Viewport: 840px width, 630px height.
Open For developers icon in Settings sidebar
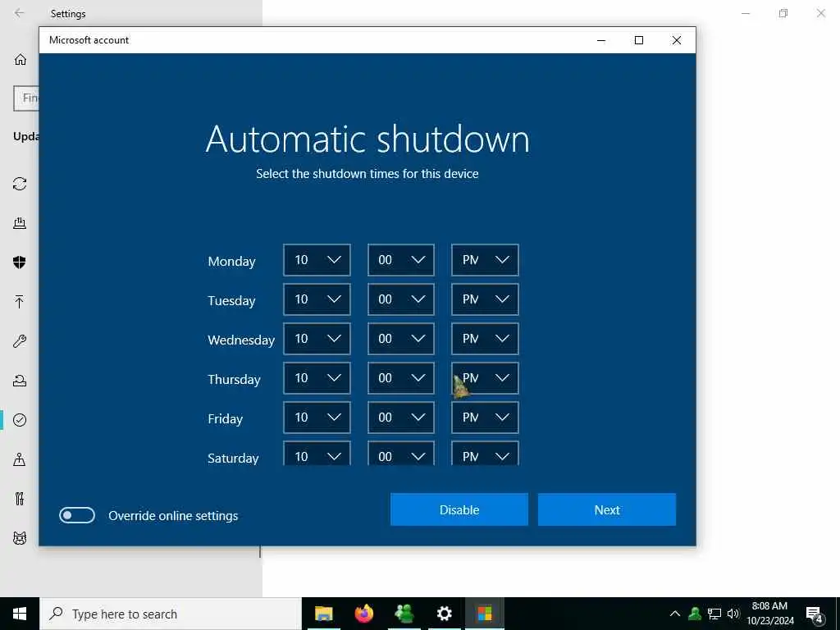click(20, 499)
